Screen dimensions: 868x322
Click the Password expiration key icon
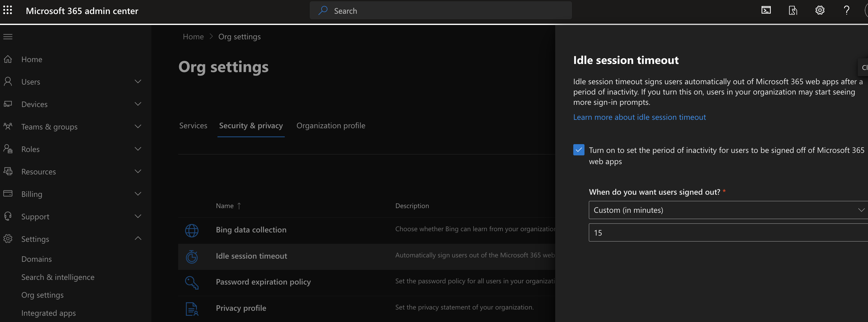pyautogui.click(x=192, y=282)
